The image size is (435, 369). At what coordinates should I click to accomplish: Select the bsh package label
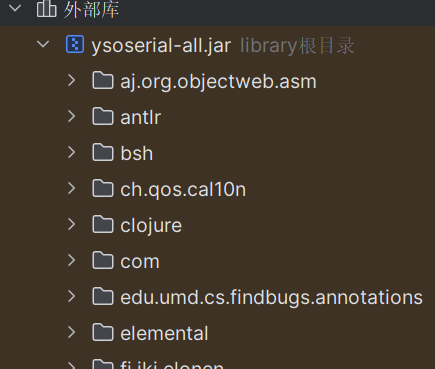pos(137,153)
